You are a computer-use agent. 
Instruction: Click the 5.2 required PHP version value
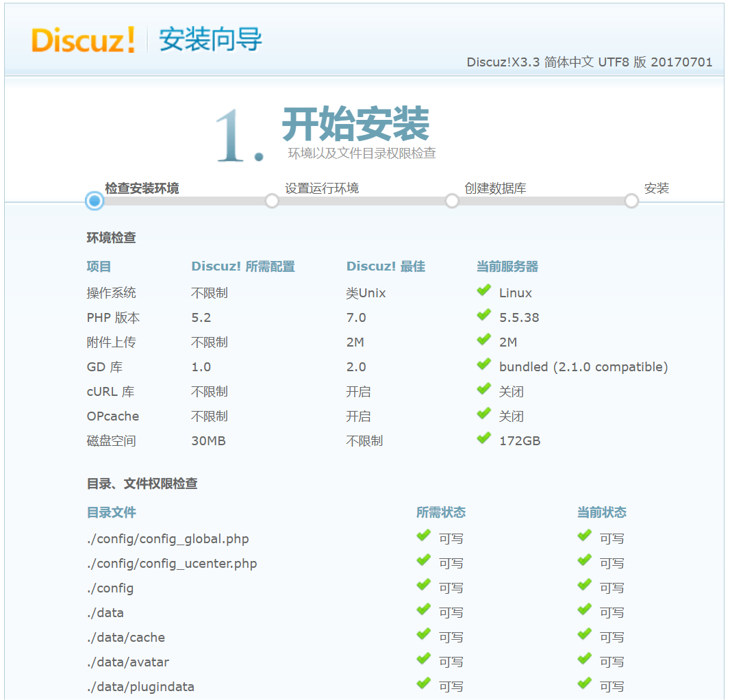201,318
